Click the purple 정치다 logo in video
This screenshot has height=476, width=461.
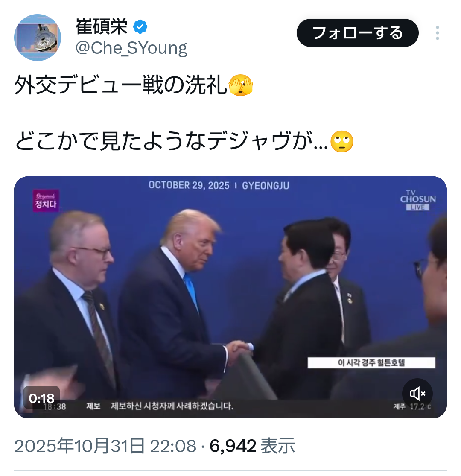[46, 201]
